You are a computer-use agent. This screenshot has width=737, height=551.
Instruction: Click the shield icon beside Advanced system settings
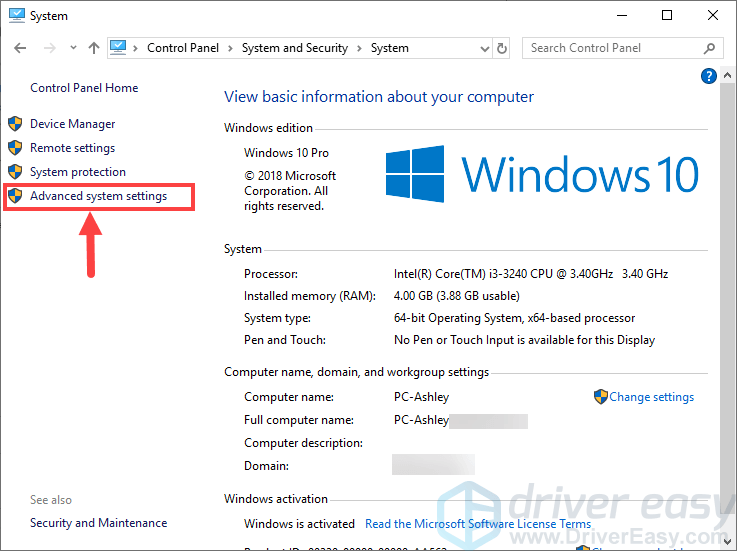[15, 196]
